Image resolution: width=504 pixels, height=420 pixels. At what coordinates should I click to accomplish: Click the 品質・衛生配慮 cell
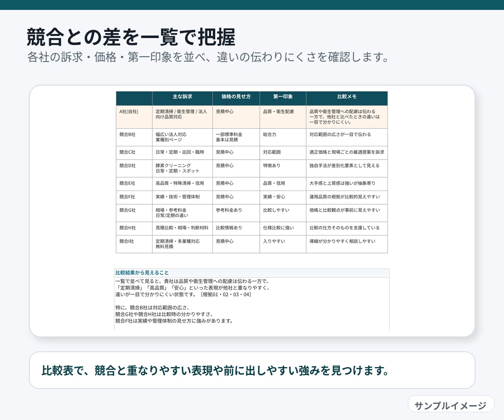click(283, 117)
